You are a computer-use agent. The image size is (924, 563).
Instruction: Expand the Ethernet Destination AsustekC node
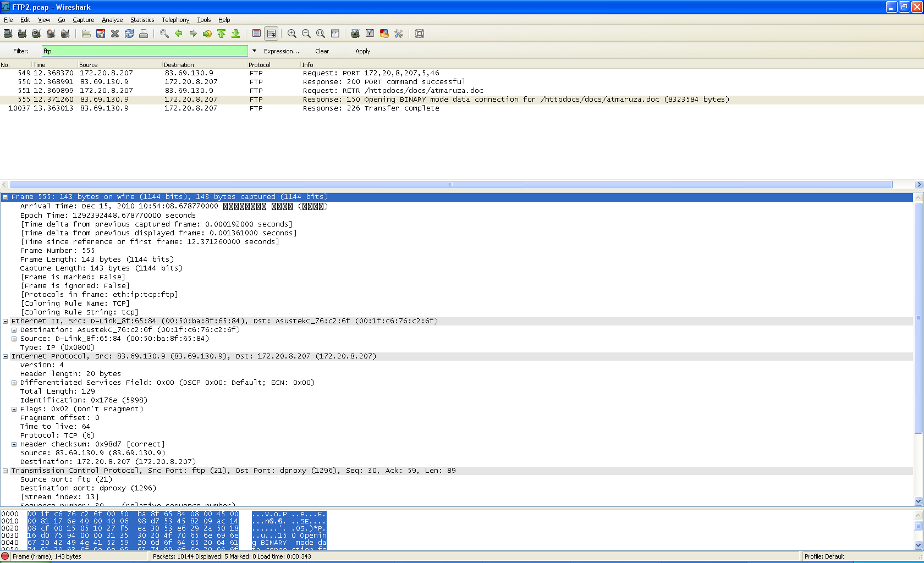coord(14,330)
